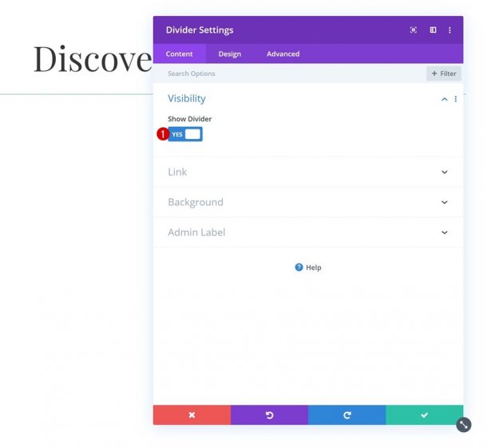This screenshot has width=487, height=448.
Task: Open the header three-dot options menu
Action: [x=449, y=30]
